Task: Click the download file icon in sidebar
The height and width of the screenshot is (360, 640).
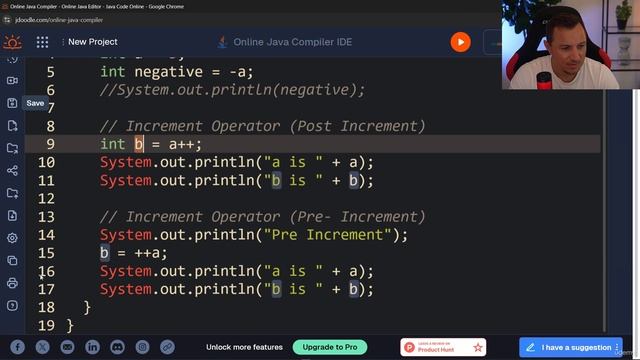Action: [12, 216]
